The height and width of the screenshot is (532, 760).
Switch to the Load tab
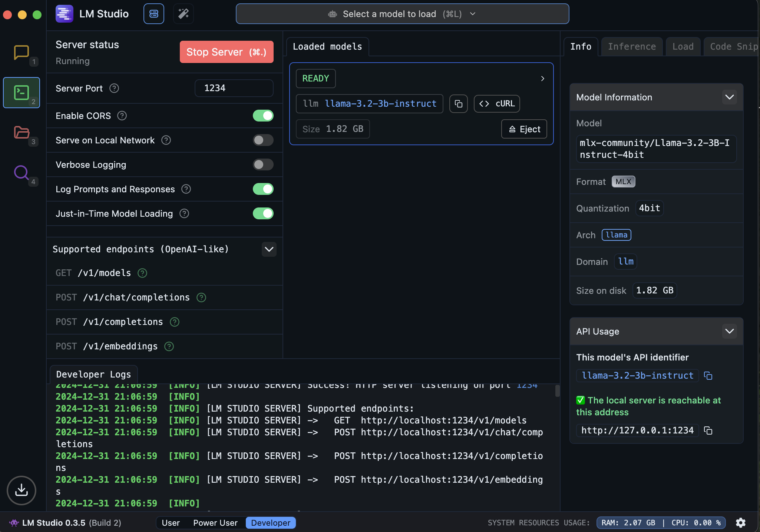point(683,47)
